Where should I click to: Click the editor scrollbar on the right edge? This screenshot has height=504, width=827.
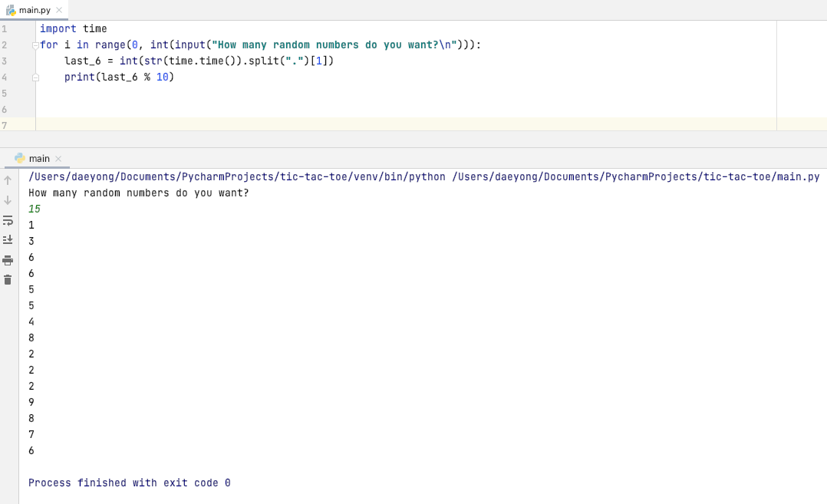822,69
